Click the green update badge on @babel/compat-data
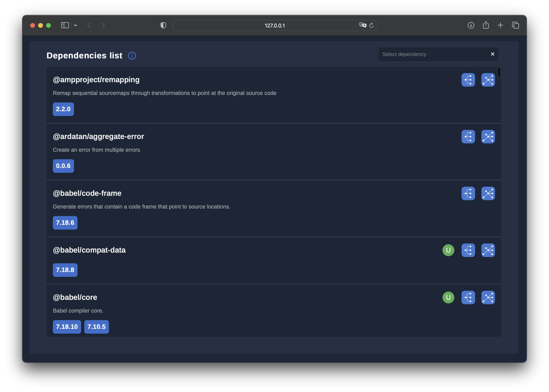 click(448, 250)
